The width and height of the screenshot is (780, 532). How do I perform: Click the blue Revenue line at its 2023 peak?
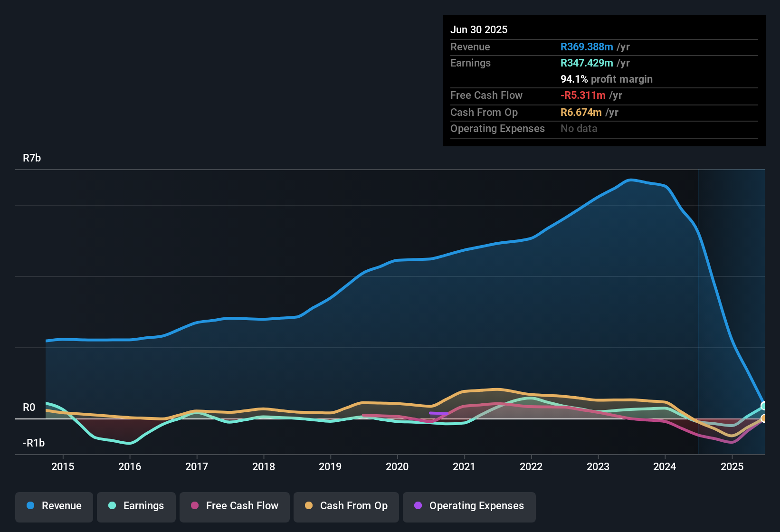(x=630, y=180)
